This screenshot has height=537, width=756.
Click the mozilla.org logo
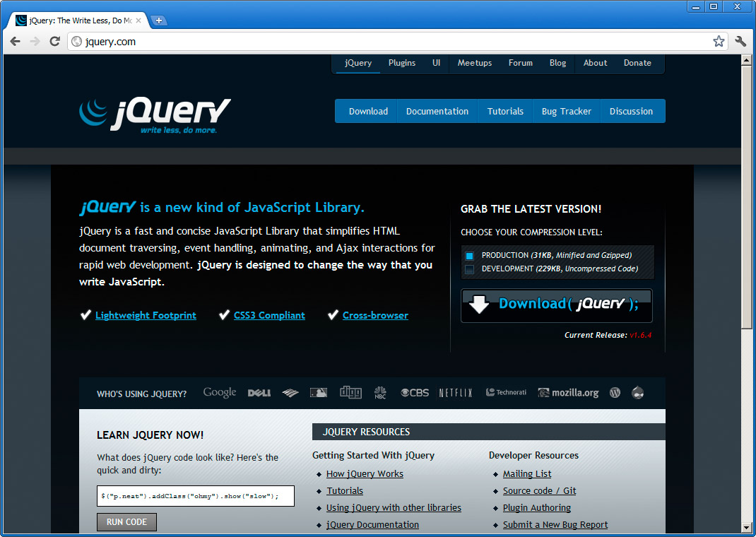click(x=569, y=393)
